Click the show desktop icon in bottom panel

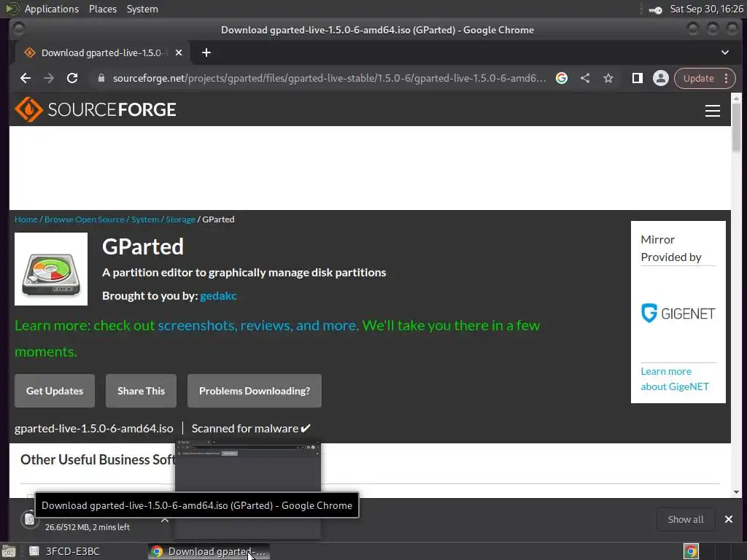point(9,552)
